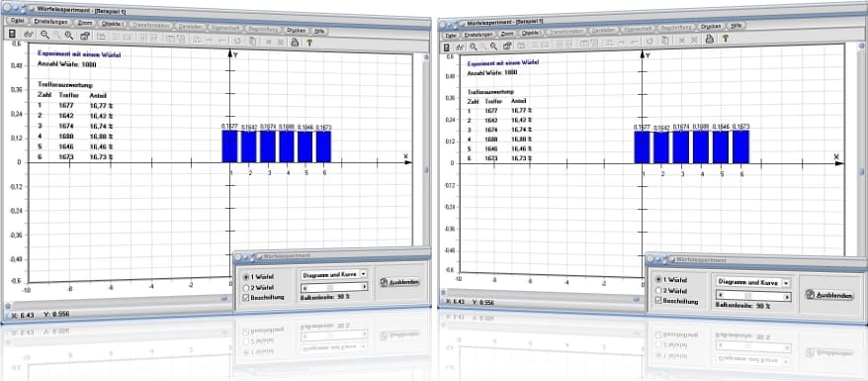Screen dimensions: 868x381
Task: Click calculator icon in right window toolbar
Action: coord(447,48)
